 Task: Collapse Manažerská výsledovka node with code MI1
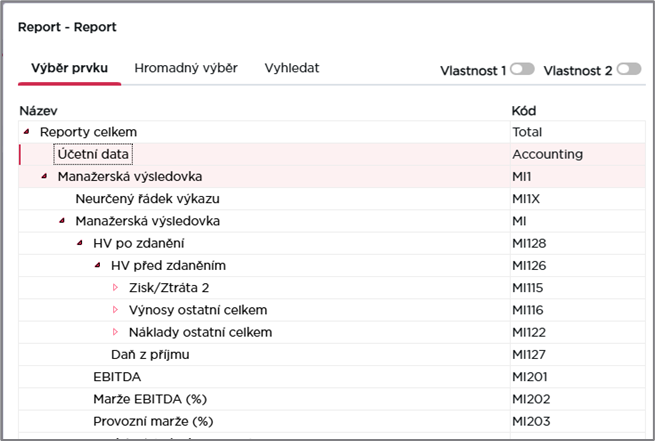45,176
